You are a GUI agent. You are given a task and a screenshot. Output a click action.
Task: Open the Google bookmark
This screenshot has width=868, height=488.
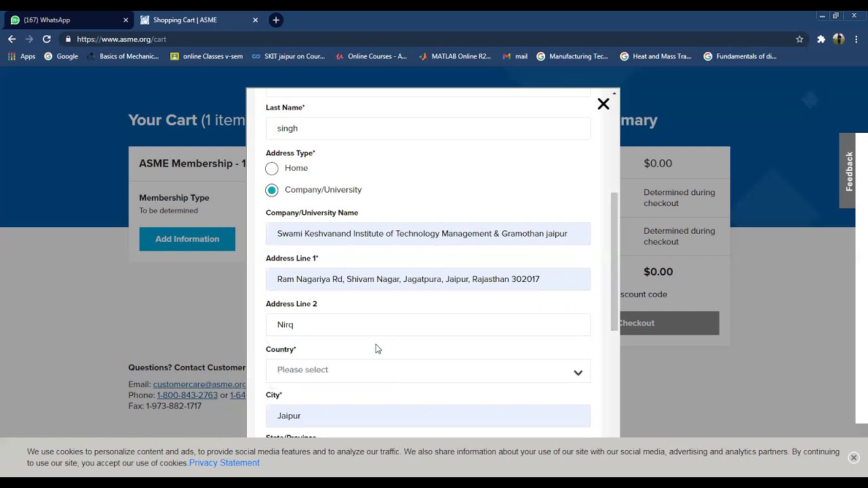(61, 56)
